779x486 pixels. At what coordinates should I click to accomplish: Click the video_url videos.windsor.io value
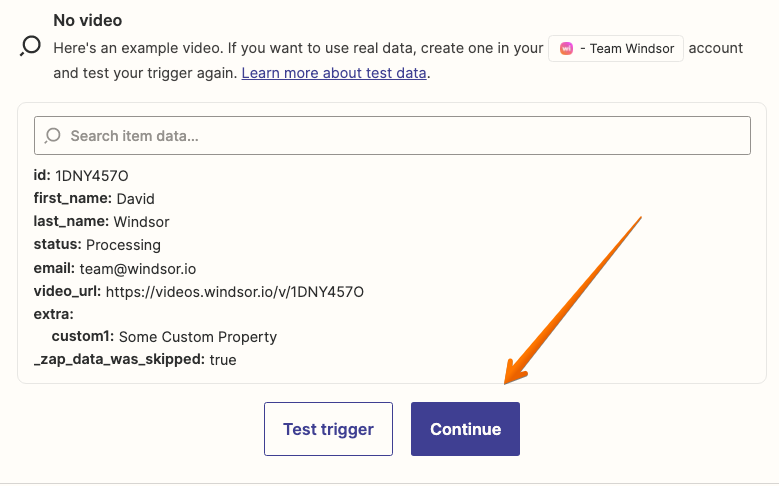pos(234,292)
